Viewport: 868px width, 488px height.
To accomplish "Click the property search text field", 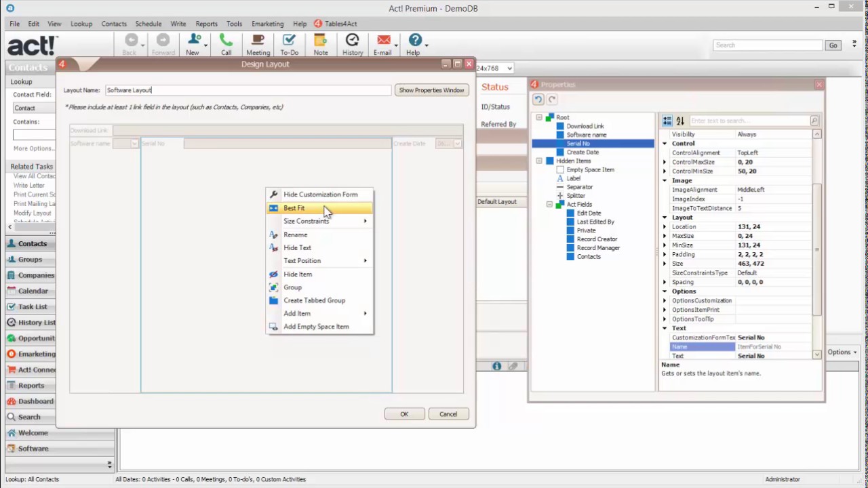I will pos(749,121).
